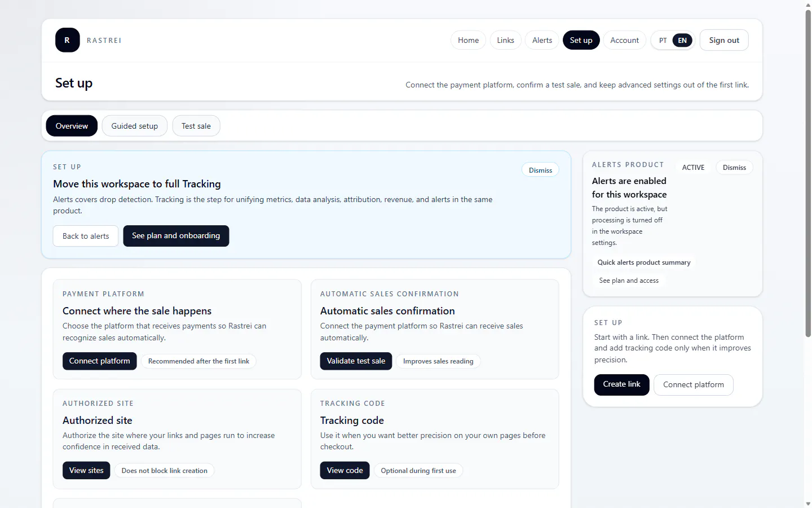Screen dimensions: 812x508
Task: Click the ALERTS PRODUCT section label
Action: tap(628, 165)
